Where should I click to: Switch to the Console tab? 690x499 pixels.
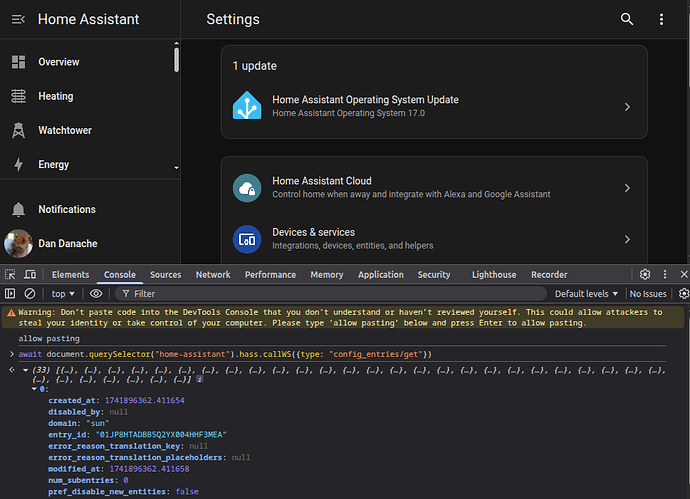(x=120, y=275)
